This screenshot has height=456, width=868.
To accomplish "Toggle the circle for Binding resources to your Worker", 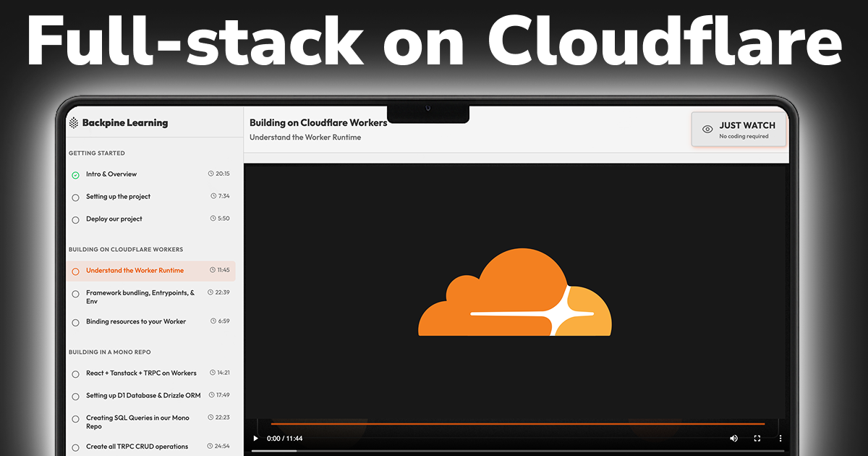I will 75,323.
